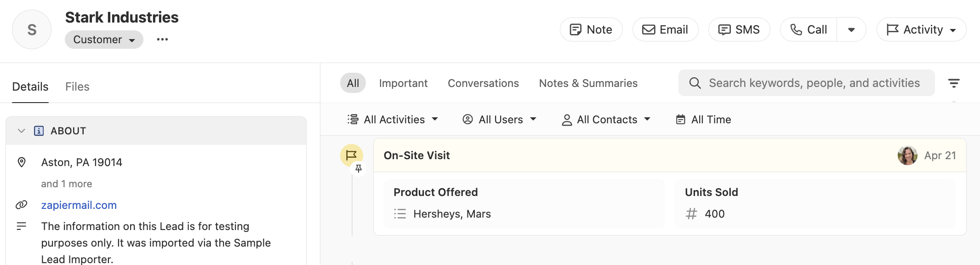Click the user avatar photo on the activity
Image resolution: width=980 pixels, height=265 pixels.
tap(907, 156)
